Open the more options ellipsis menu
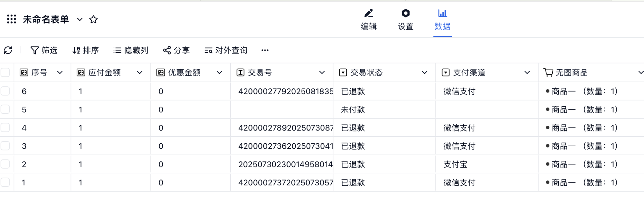 [265, 50]
